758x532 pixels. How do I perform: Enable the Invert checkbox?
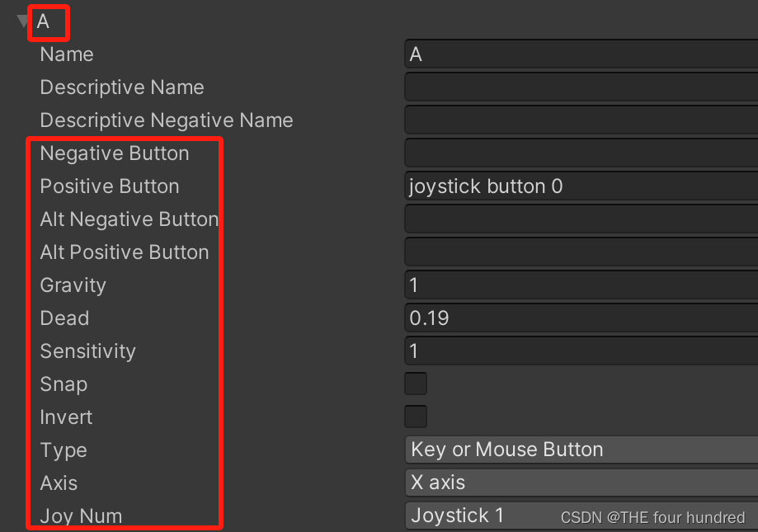415,417
